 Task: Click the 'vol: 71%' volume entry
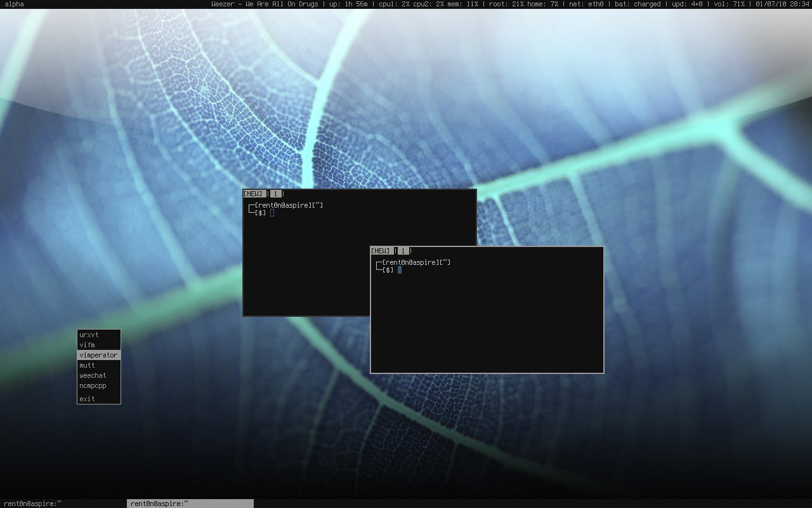pos(731,4)
